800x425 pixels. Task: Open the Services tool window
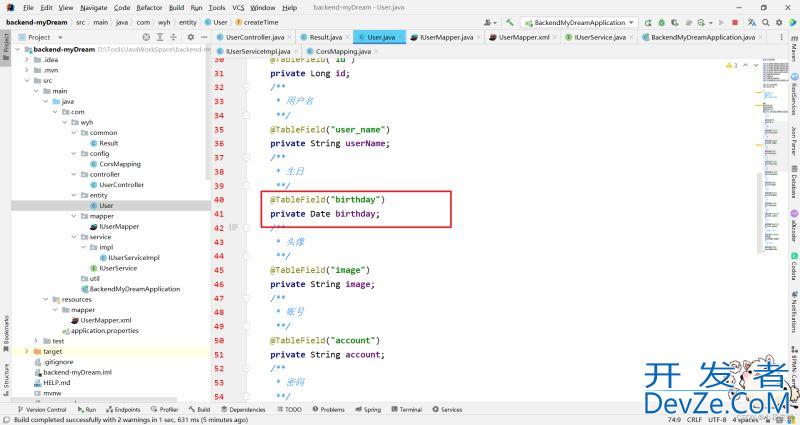pos(447,409)
